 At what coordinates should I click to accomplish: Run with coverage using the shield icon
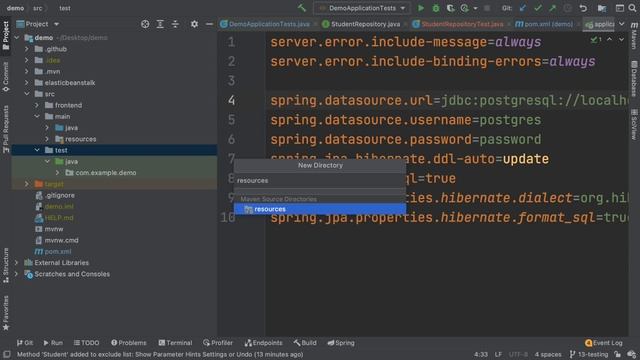coord(450,8)
